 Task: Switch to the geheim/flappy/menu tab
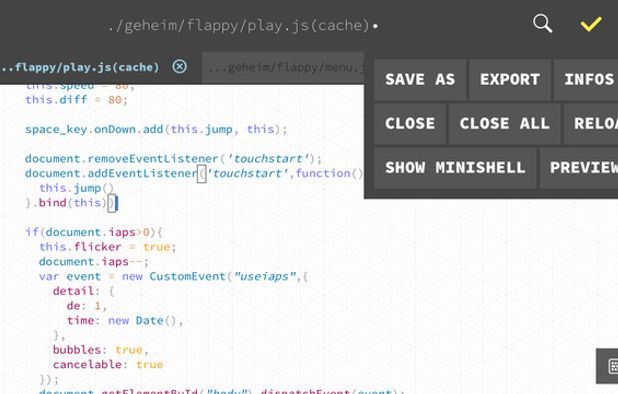click(x=283, y=67)
